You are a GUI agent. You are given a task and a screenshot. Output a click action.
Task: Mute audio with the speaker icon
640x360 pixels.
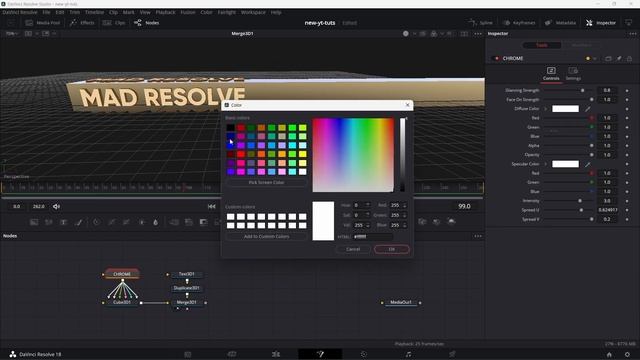pos(56,207)
